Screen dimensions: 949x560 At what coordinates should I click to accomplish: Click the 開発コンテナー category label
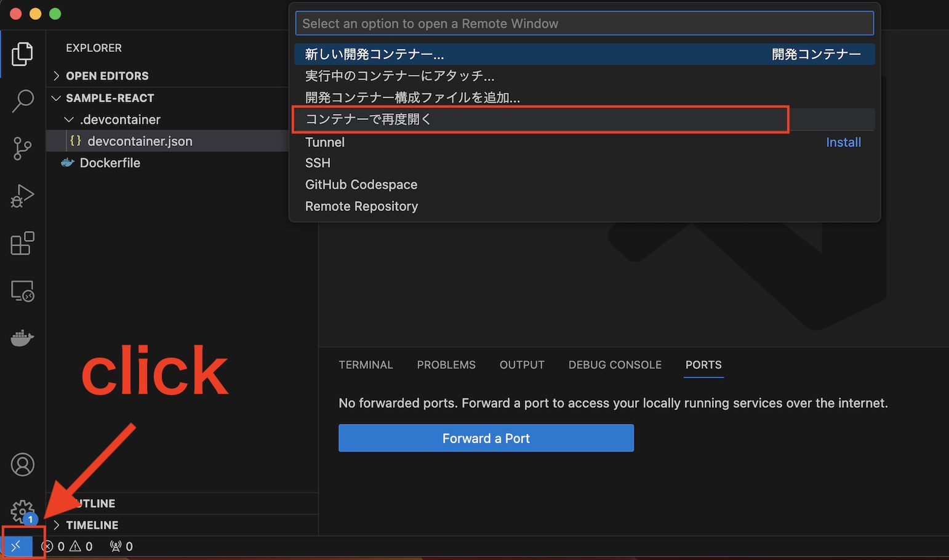816,54
